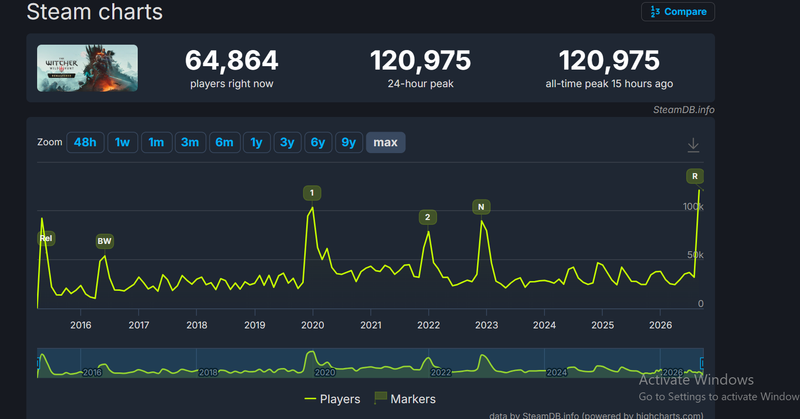
Task: Click the BW marker on chart
Action: click(105, 241)
